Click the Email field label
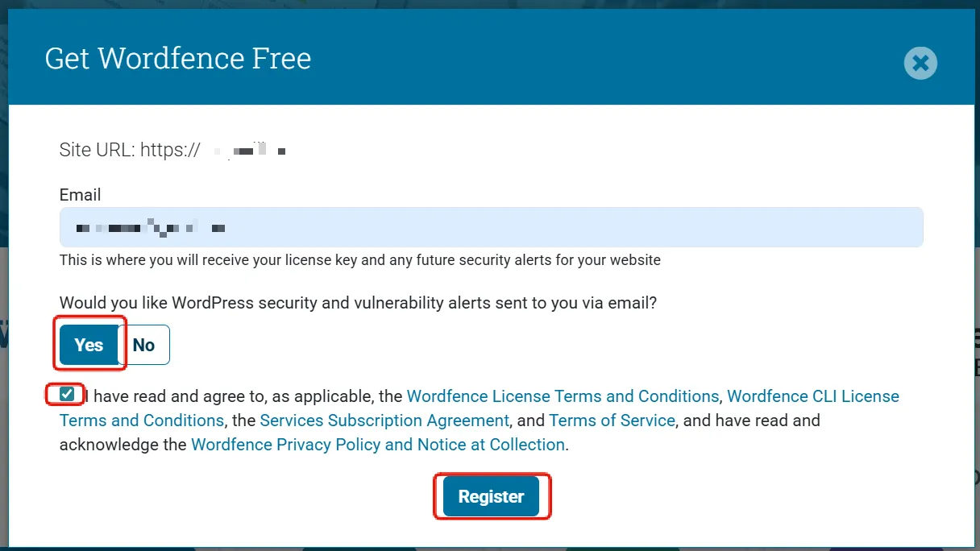980x551 pixels. pos(81,195)
